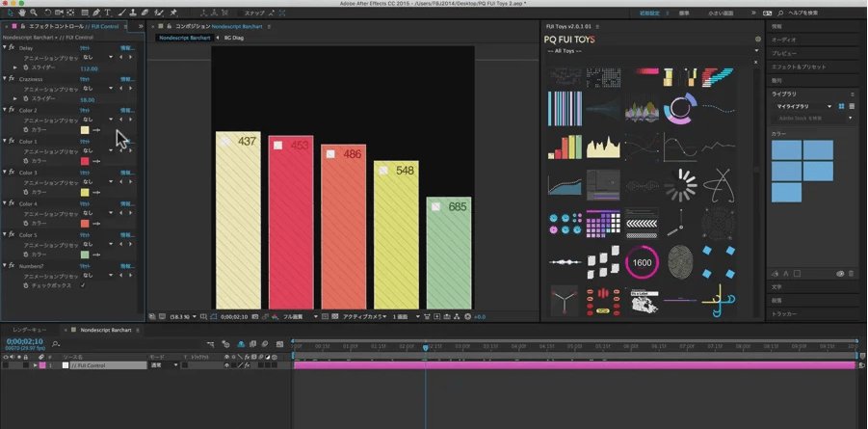Click the Craziness slider value 58.00
Viewport: 868px width, 429px height.
(x=88, y=99)
